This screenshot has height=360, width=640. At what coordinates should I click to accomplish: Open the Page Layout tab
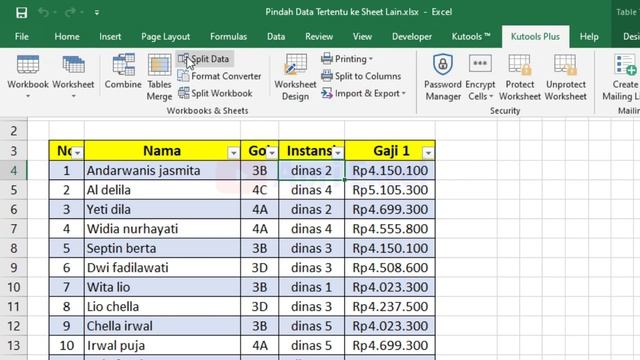(165, 36)
